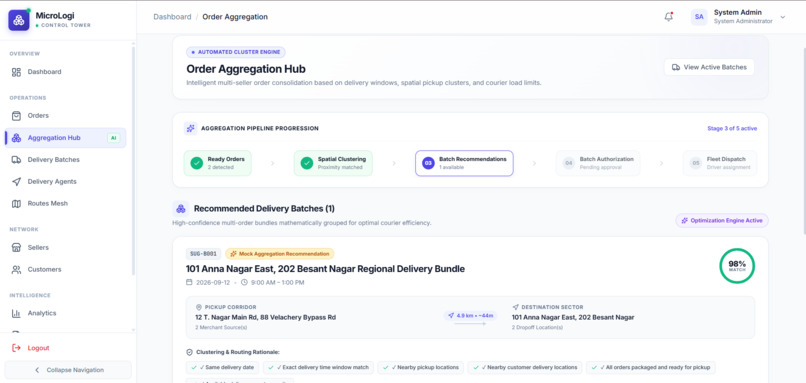Image resolution: width=806 pixels, height=383 pixels.
Task: Click the Pickup Corridor pin icon
Action: [x=199, y=307]
